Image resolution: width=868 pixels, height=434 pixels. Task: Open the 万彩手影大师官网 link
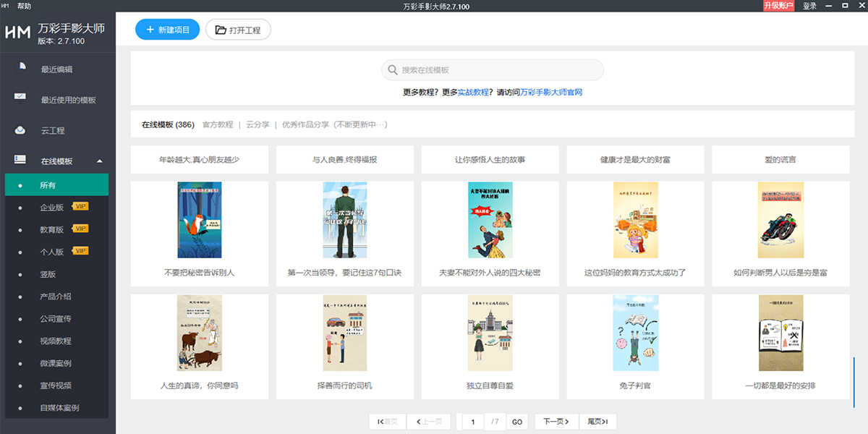click(x=551, y=93)
